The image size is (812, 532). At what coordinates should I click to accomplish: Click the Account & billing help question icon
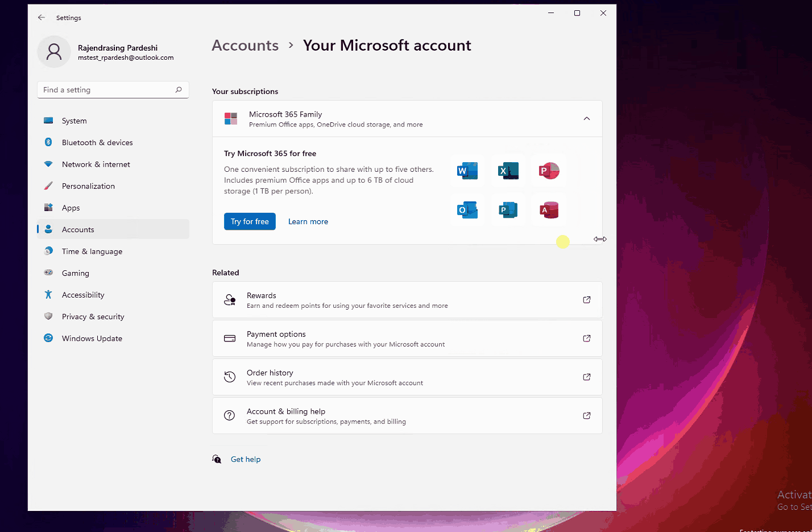coord(230,415)
